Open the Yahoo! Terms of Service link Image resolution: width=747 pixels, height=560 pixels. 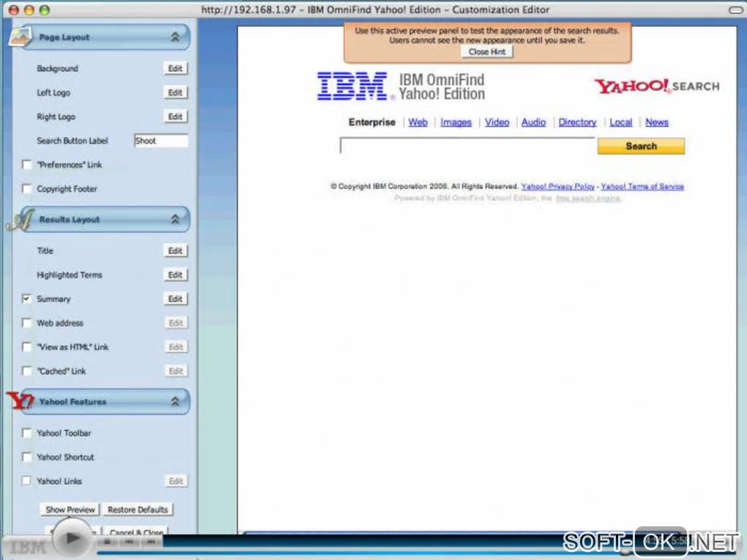click(x=642, y=187)
